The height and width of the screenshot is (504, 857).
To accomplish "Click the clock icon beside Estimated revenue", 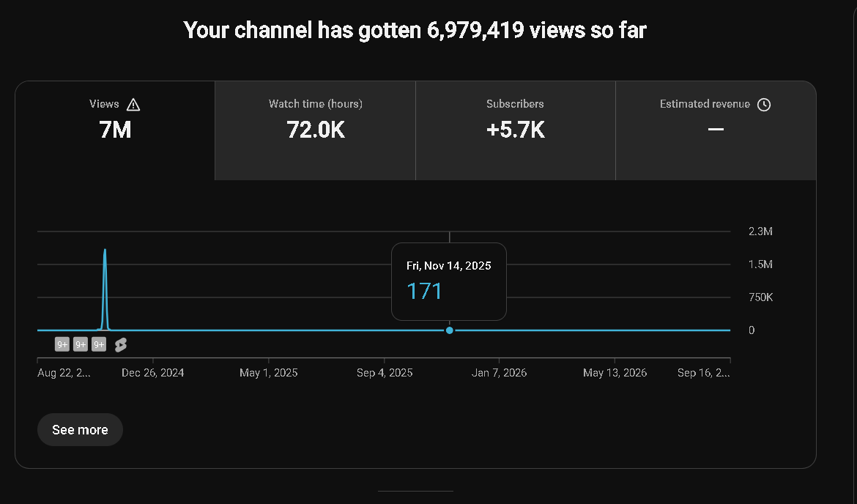I will pyautogui.click(x=763, y=105).
